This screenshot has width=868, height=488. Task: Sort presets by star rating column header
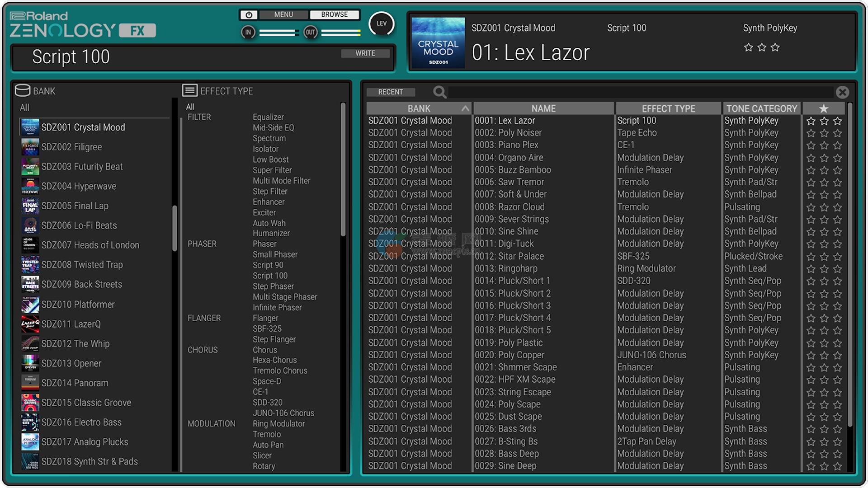(x=824, y=108)
